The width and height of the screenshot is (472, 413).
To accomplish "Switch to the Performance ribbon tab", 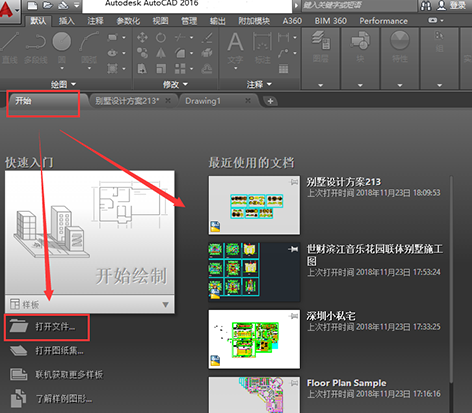I will (383, 21).
